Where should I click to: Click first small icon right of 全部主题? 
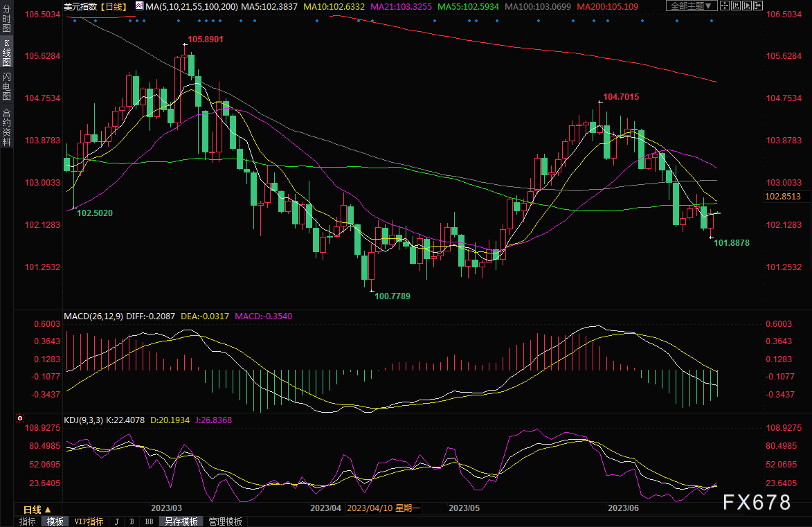click(x=725, y=6)
